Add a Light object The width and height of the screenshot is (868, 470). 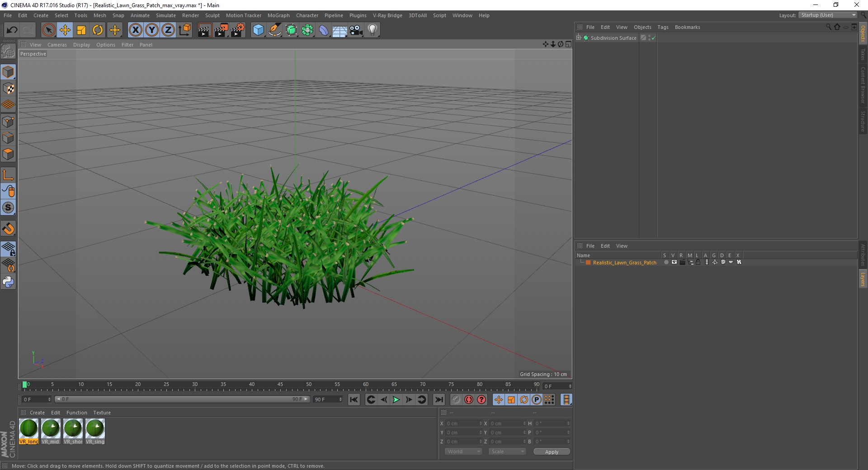pyautogui.click(x=373, y=30)
